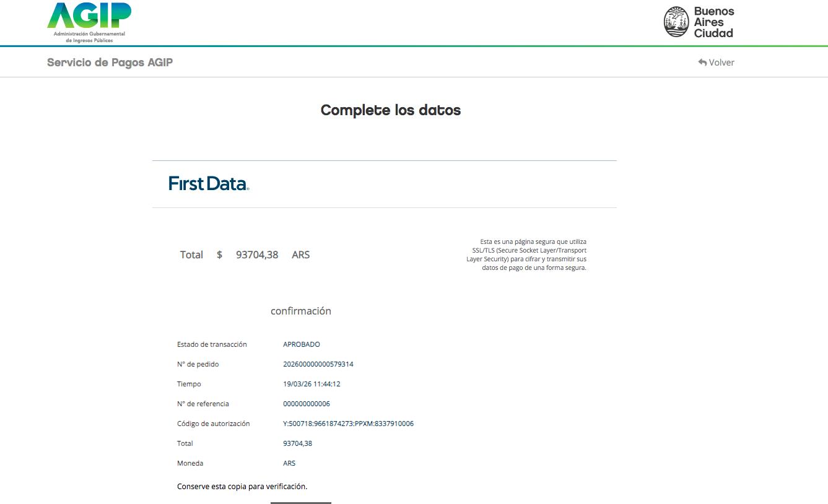This screenshot has height=504, width=828.
Task: Click the AGIP logo
Action: point(89,22)
